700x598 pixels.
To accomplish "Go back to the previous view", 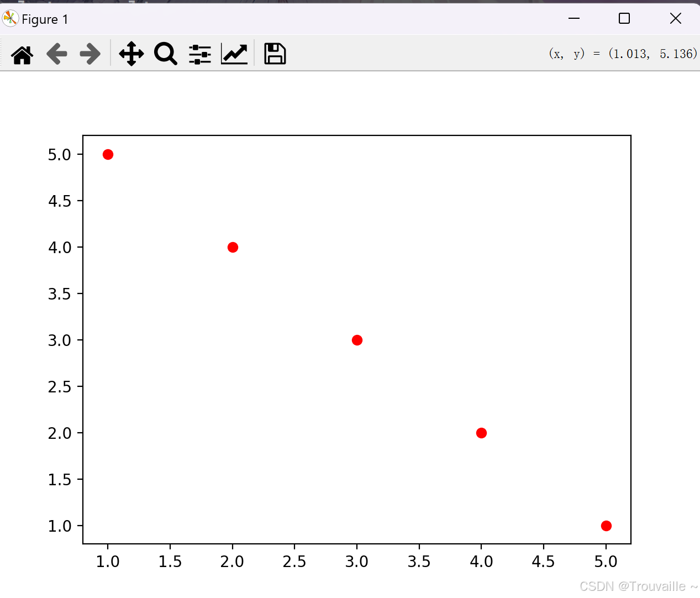I will [x=56, y=54].
